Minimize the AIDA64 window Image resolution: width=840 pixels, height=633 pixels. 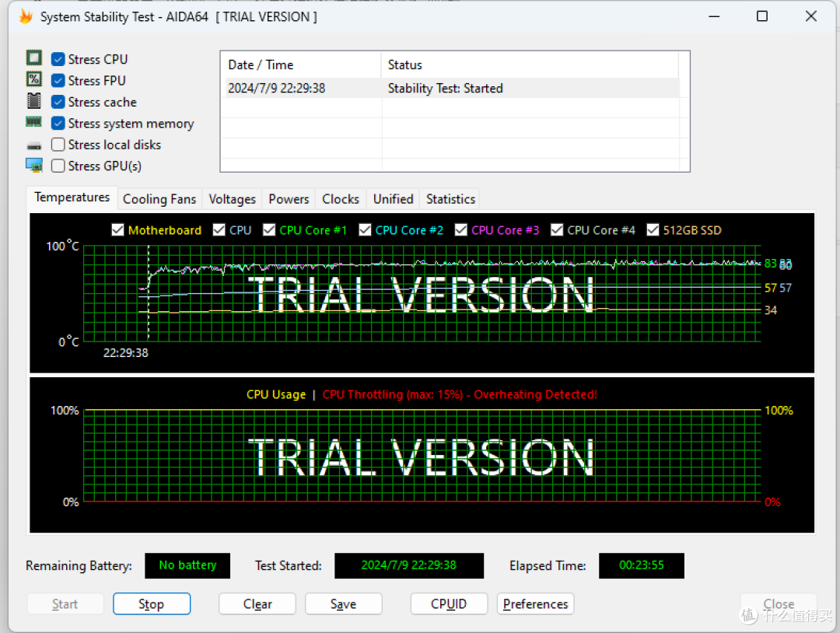pyautogui.click(x=714, y=16)
